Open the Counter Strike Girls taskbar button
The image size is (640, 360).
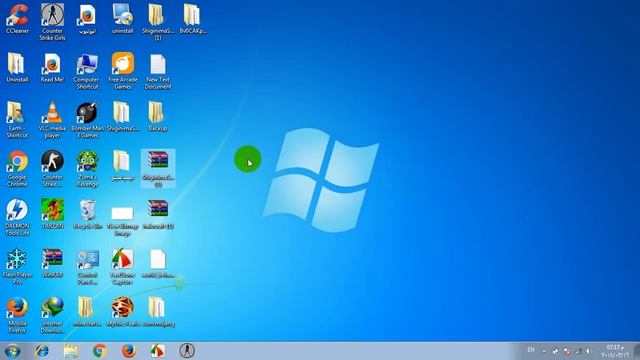pos(187,351)
